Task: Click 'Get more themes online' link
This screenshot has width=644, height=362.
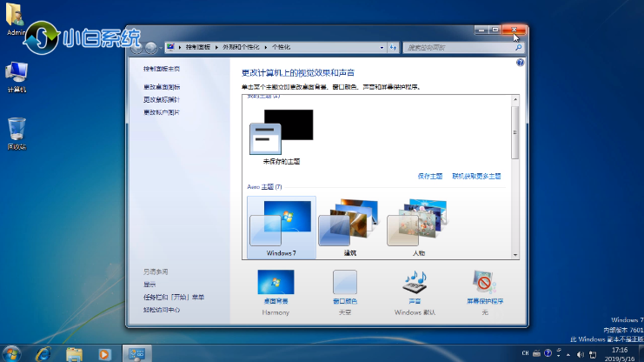Action: coord(476,176)
